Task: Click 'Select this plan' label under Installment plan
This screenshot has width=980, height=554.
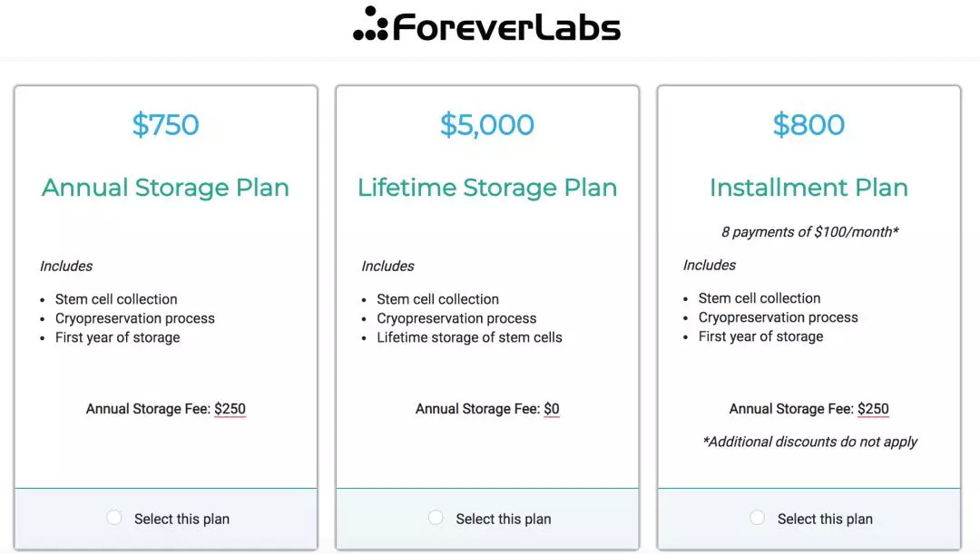Action: 825,519
